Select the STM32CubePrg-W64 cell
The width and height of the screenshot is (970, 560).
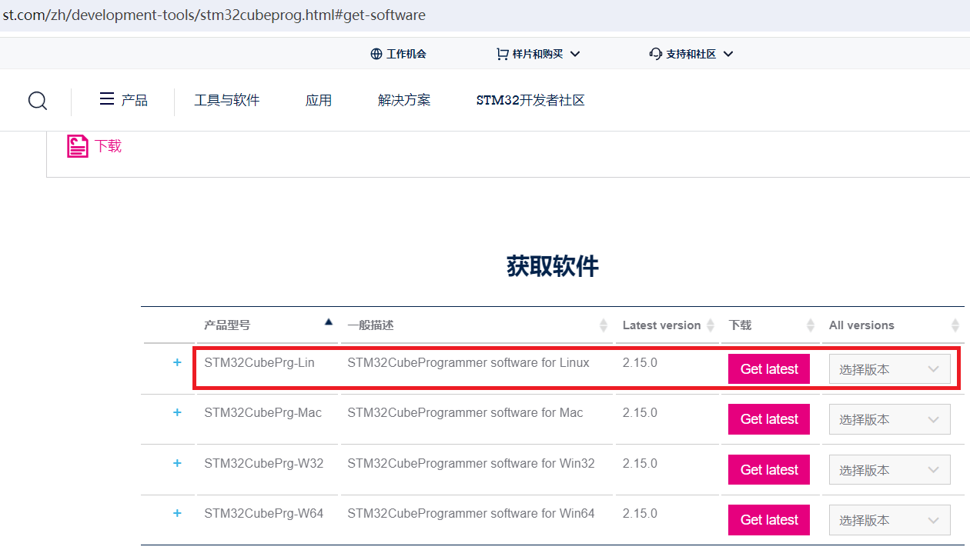click(x=263, y=513)
